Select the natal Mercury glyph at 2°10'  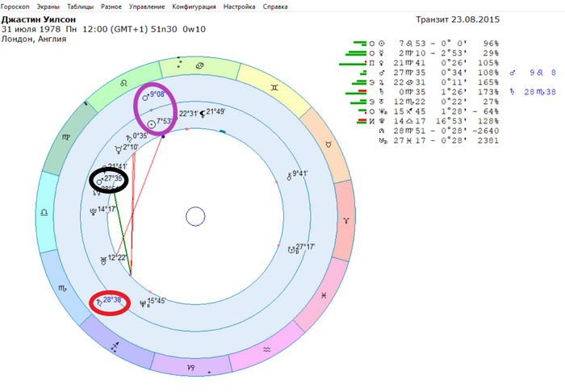pyautogui.click(x=118, y=149)
